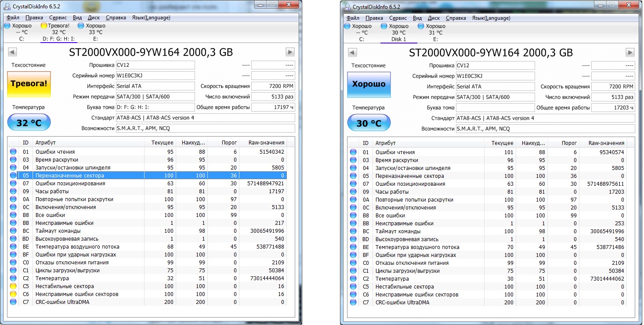This screenshot has height=325, width=644.
Task: Open Файл menu in the Тревога! window
Action: click(x=13, y=18)
